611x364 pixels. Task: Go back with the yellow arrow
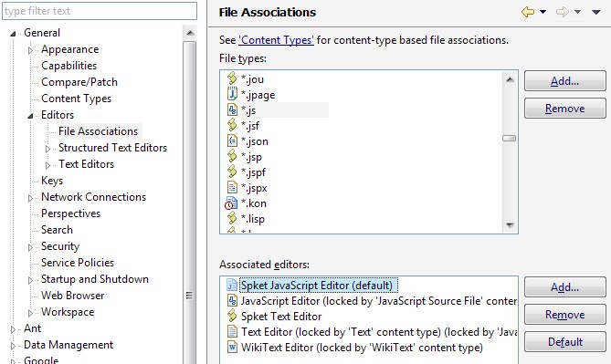(x=528, y=12)
